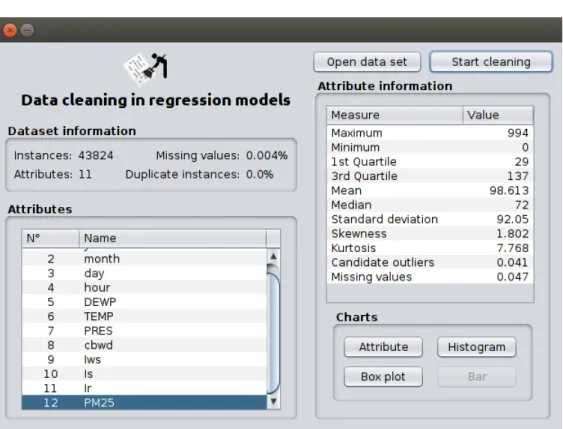The image size is (563, 429).
Task: Click the Mean measure row
Action: pos(430,190)
